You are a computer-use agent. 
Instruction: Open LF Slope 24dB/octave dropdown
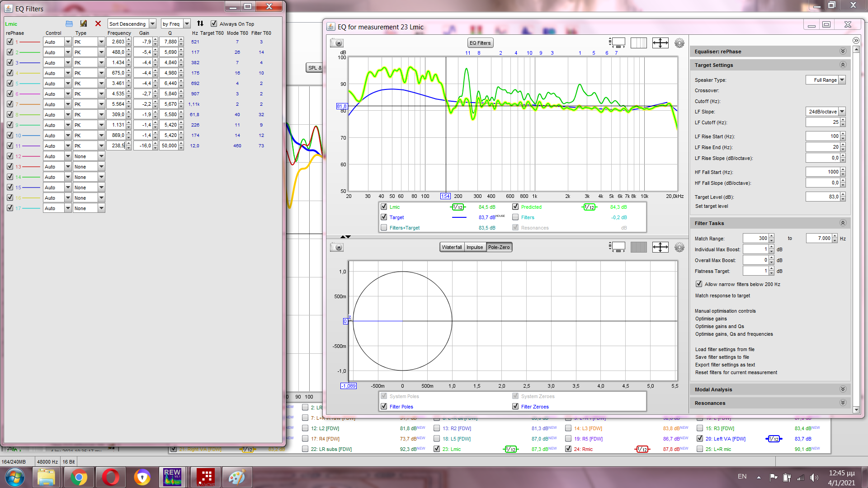[826, 112]
